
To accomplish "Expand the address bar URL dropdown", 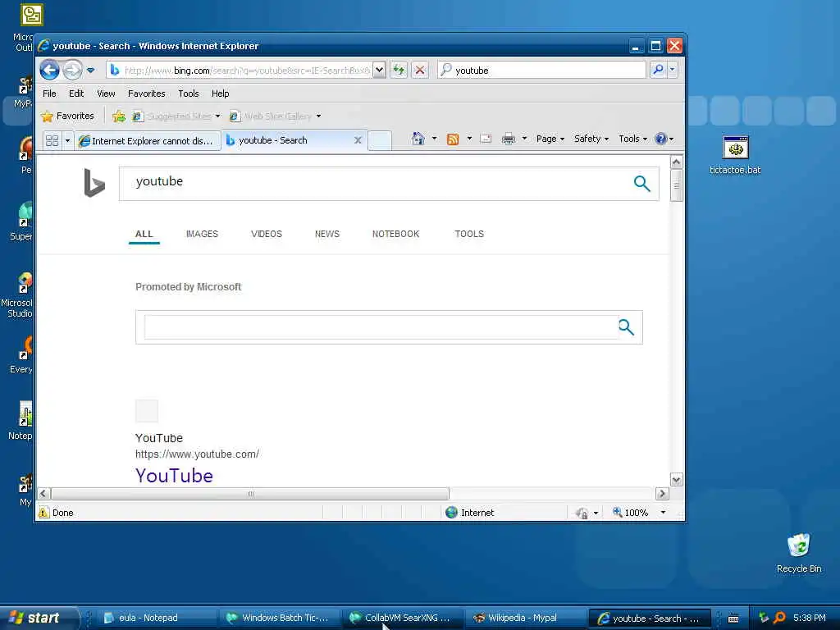I will tap(379, 71).
